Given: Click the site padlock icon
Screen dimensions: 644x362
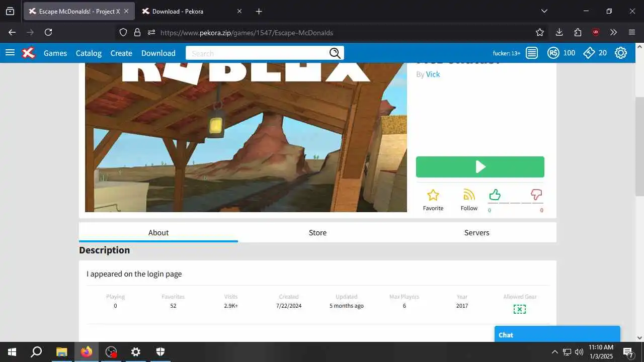Looking at the screenshot, I should tap(137, 32).
